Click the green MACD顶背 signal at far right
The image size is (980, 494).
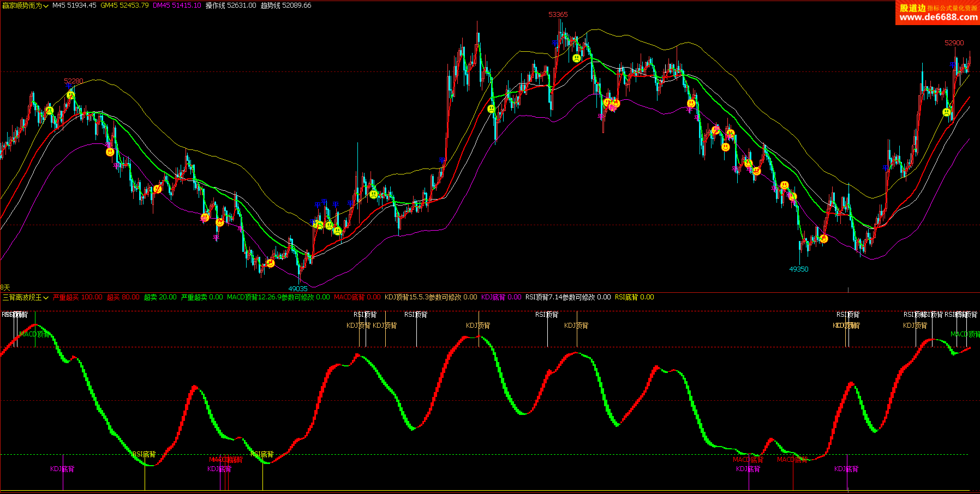[x=964, y=334]
